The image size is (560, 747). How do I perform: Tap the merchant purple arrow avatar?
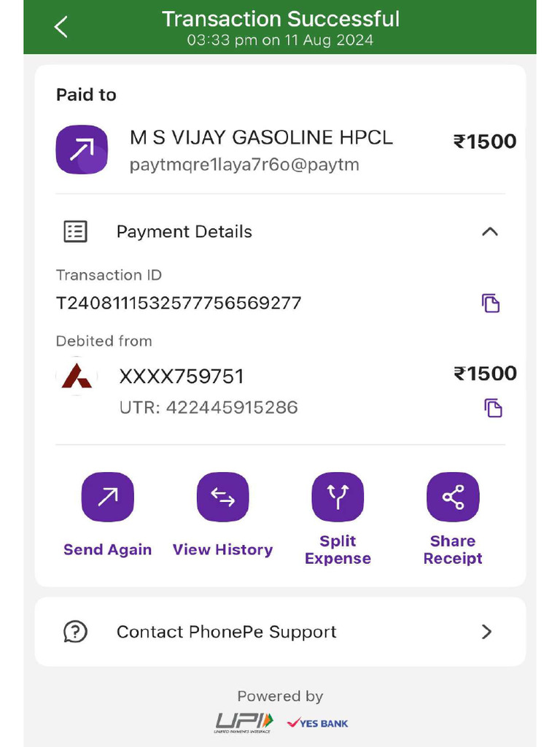pos(82,150)
